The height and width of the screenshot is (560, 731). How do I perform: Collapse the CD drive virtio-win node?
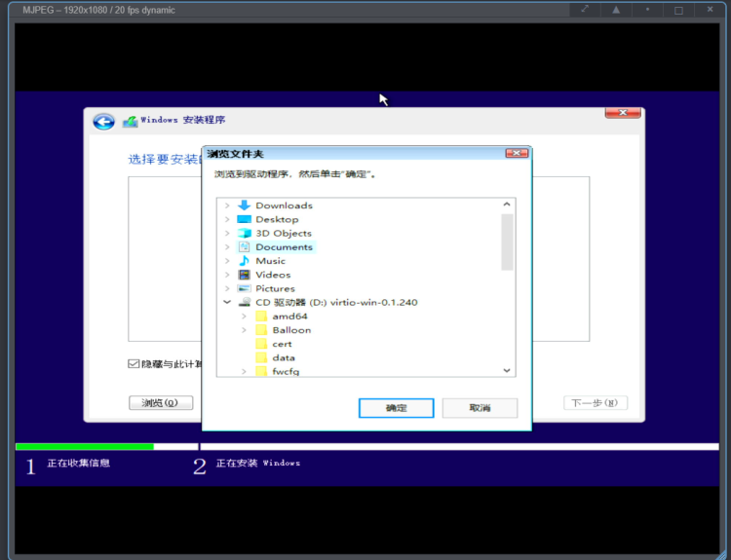(227, 302)
